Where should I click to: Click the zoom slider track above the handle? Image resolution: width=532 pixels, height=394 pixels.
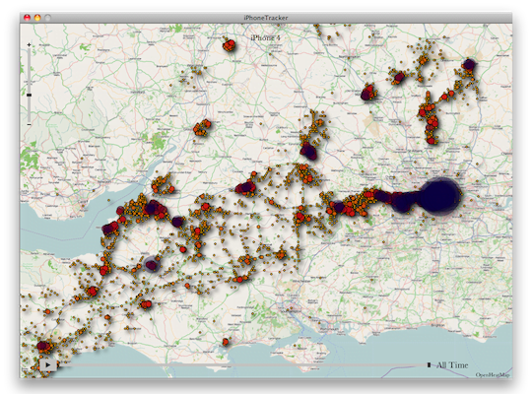[29, 70]
